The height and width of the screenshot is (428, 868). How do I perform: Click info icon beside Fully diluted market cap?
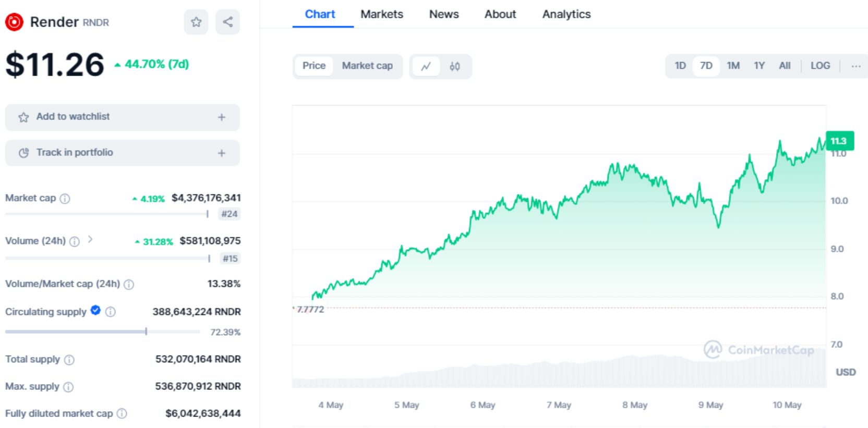(x=122, y=413)
